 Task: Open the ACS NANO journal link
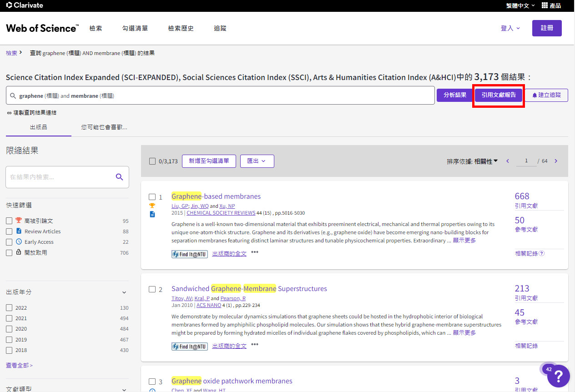pos(209,305)
